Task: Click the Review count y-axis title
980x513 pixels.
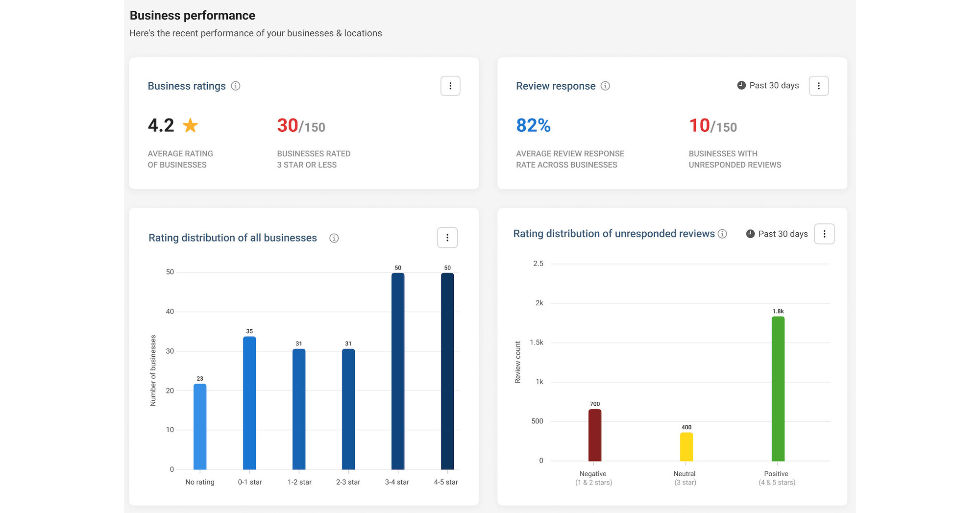Action: (x=517, y=362)
